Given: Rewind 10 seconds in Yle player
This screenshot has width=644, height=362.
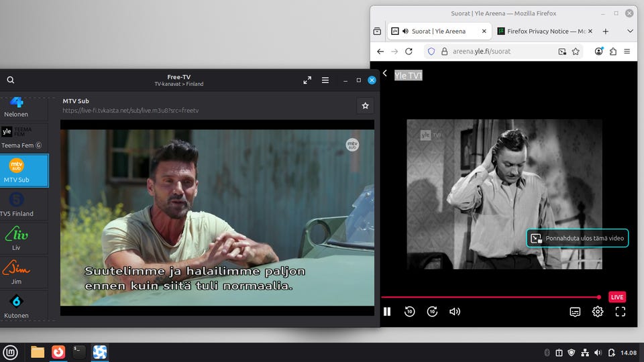Looking at the screenshot, I should [x=409, y=312].
